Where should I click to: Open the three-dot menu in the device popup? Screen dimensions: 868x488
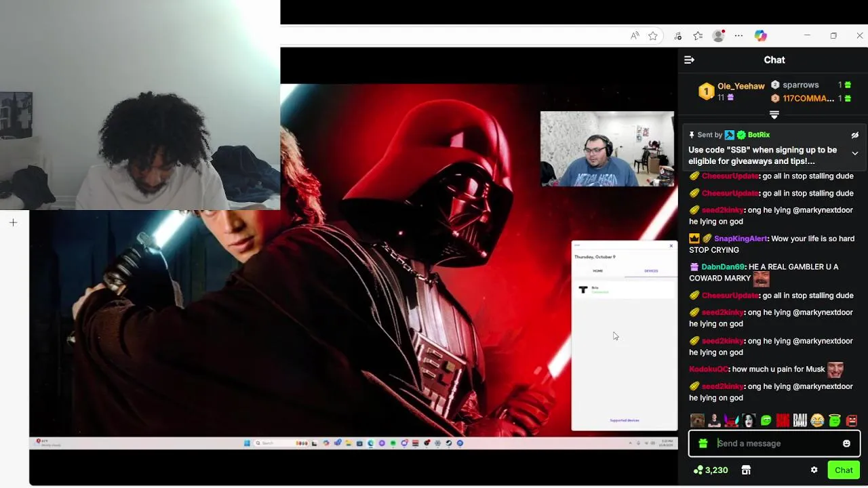click(x=577, y=245)
